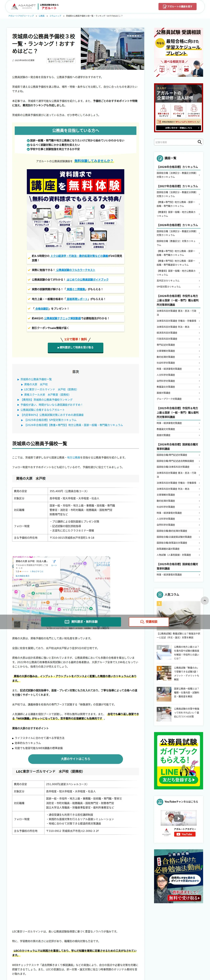Image resolution: width=210 pixels, height=980 pixels.
Task: Click the red YouTube subscribe badge
Action: click(185, 835)
